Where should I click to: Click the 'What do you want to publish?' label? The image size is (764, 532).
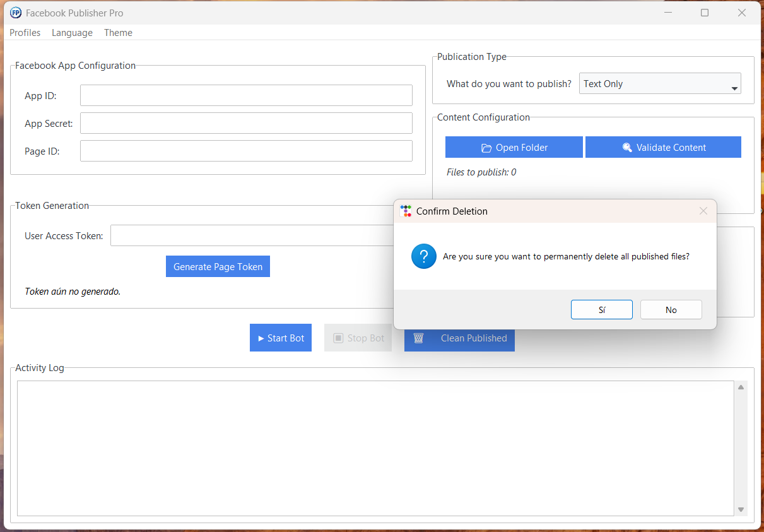click(x=509, y=83)
